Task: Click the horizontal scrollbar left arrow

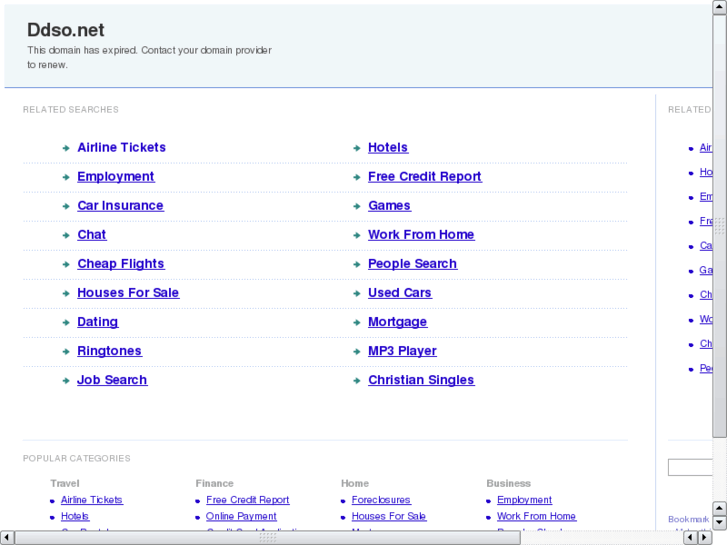Action: click(7, 537)
